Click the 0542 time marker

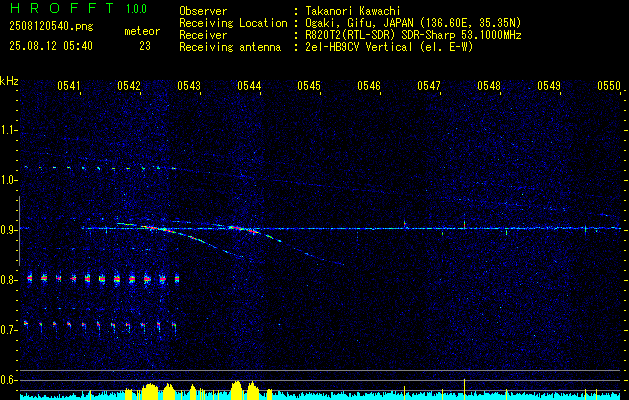[x=129, y=86]
